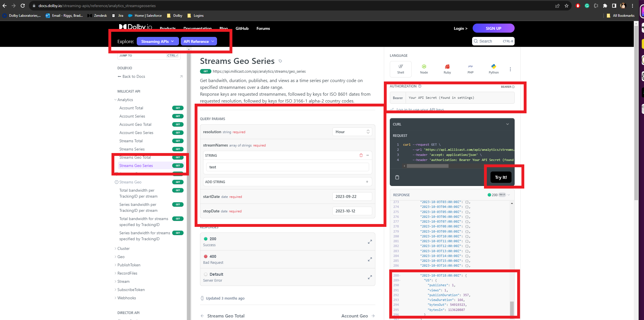
Task: Select the Python language icon
Action: 494,68
